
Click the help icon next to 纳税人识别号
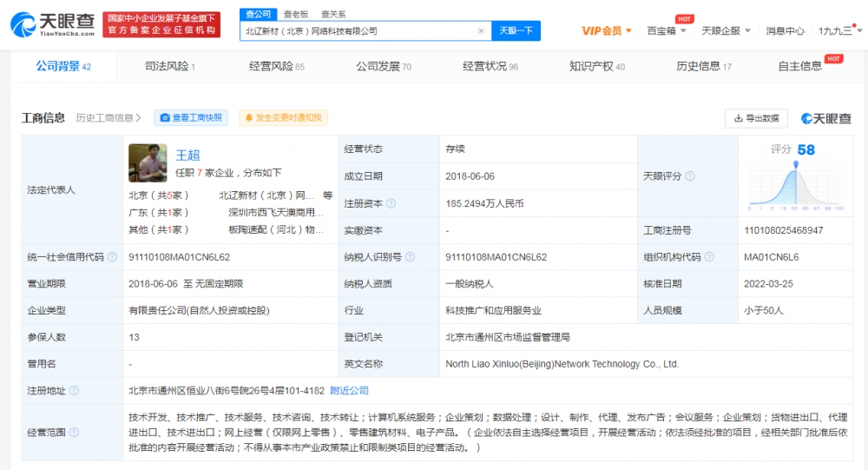[411, 257]
